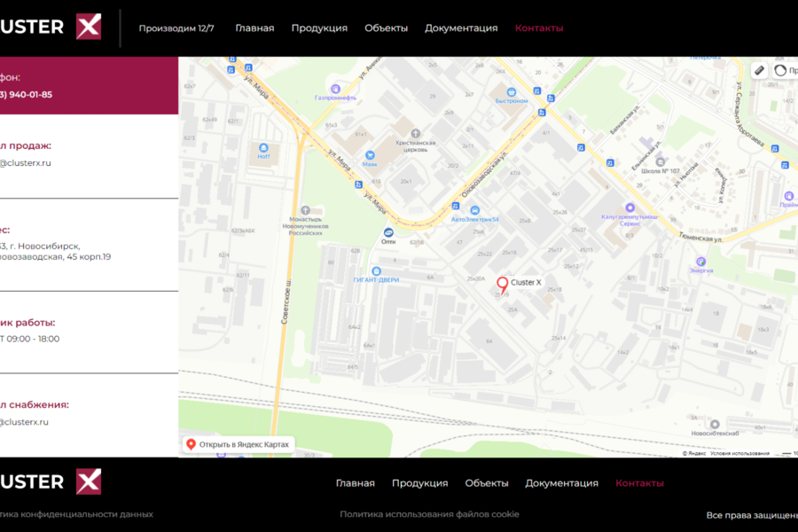This screenshot has width=798, height=532.
Task: Go to Главная from the footer
Action: (356, 483)
